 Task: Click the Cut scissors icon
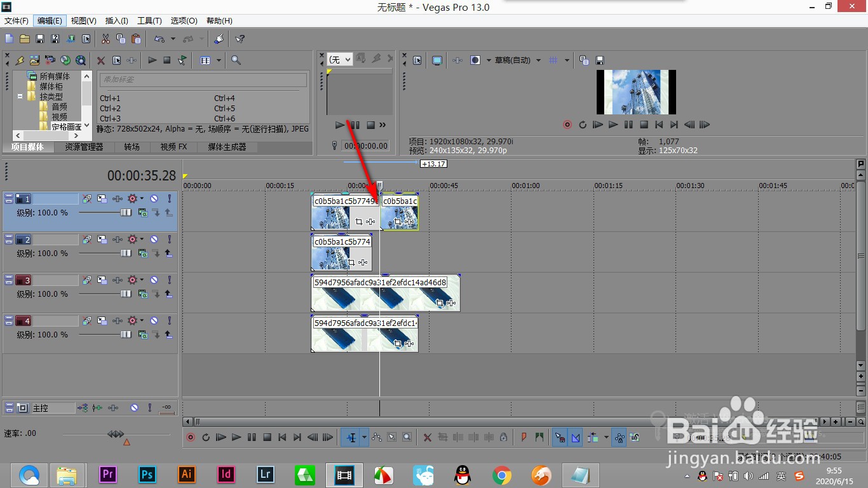[x=105, y=39]
